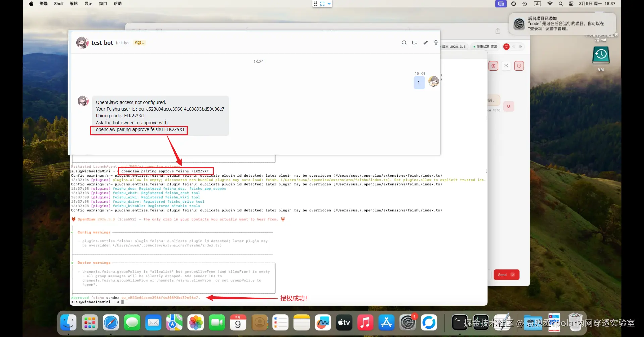Open Contacts from the Dock
644x337 pixels.
click(260, 323)
